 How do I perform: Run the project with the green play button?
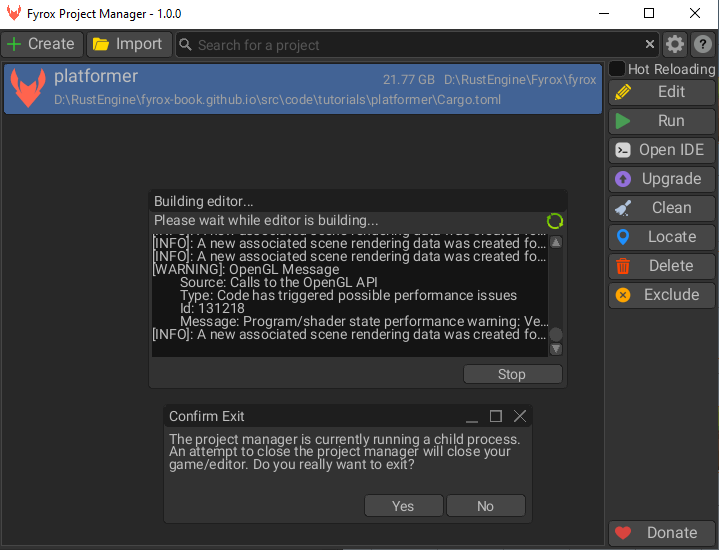pos(662,121)
